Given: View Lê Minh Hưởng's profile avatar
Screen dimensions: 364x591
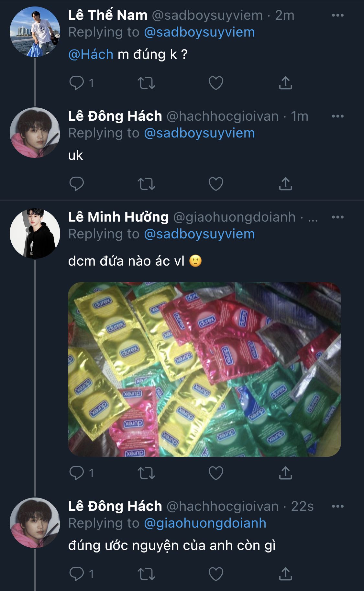Looking at the screenshot, I should pos(35,234).
